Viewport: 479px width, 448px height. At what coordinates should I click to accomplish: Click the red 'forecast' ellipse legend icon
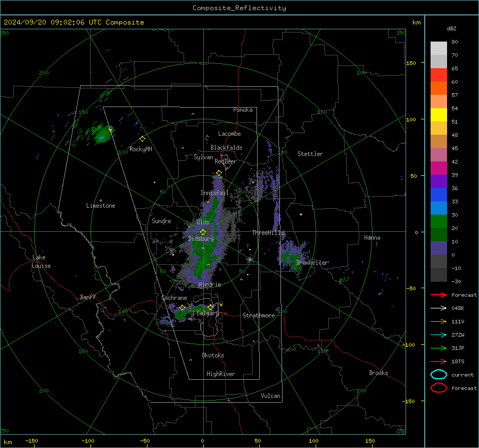pyautogui.click(x=439, y=388)
